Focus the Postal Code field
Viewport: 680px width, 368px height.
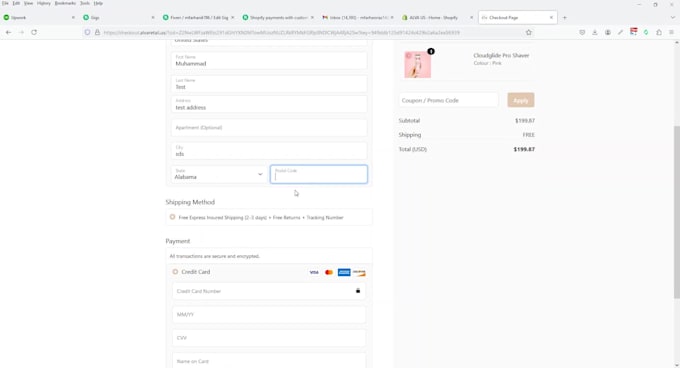click(x=319, y=174)
